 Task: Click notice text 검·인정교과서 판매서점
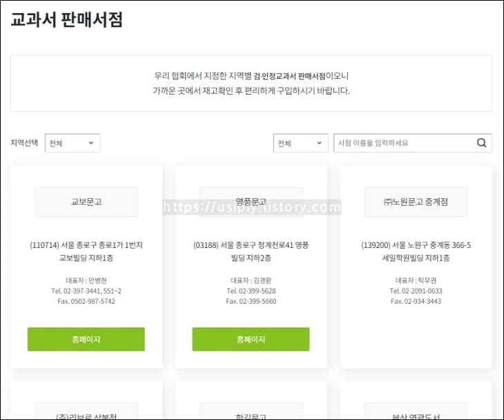[289, 76]
